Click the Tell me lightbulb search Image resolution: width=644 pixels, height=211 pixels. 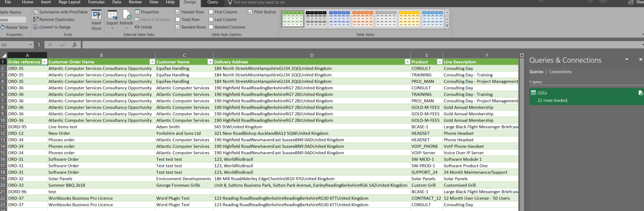230,2
